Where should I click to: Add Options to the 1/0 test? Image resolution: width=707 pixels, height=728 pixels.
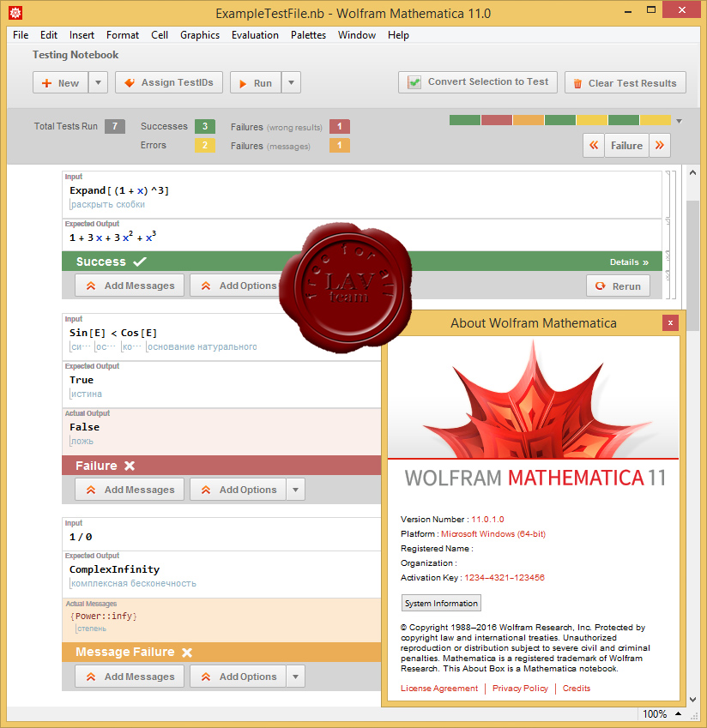coord(238,677)
